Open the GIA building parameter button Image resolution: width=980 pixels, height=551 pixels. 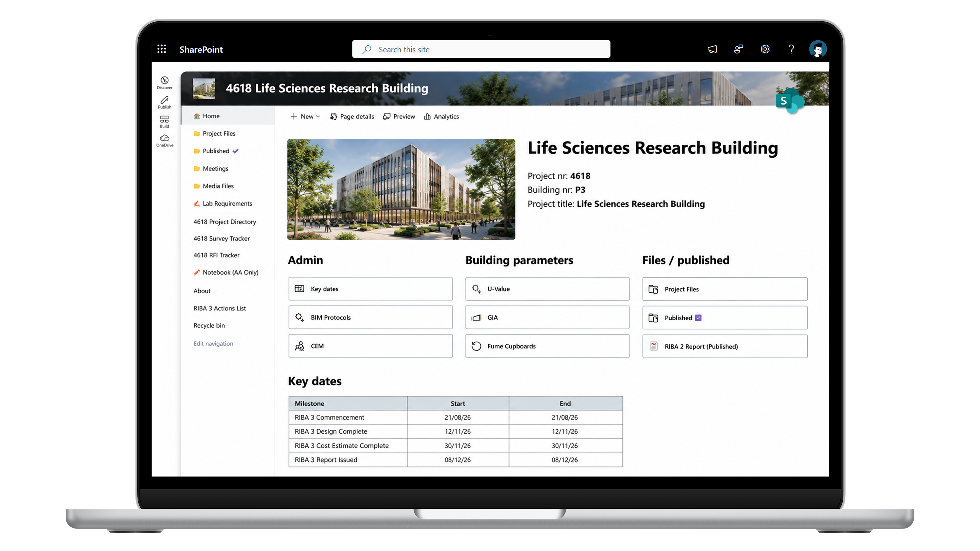tap(547, 317)
